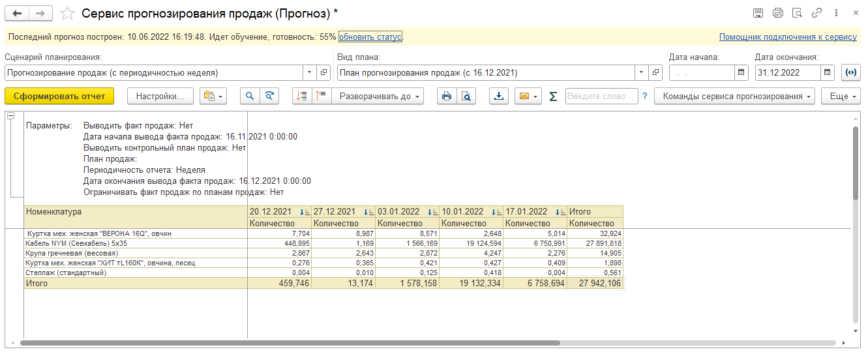Open print preview icon in toolbar
The height and width of the screenshot is (356, 868).
click(x=466, y=96)
